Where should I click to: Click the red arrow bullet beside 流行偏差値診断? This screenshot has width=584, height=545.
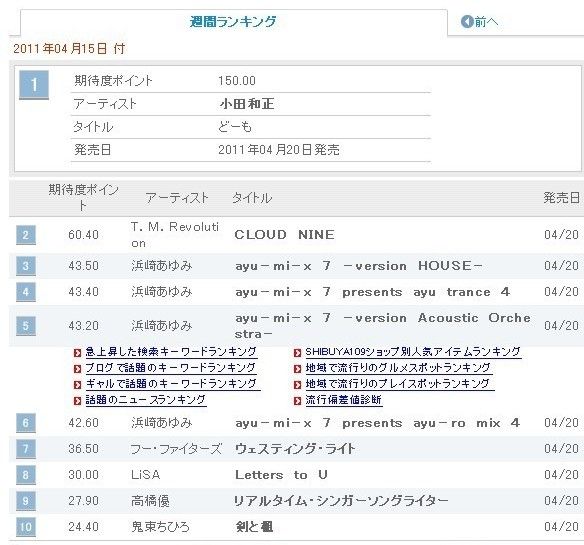(297, 401)
